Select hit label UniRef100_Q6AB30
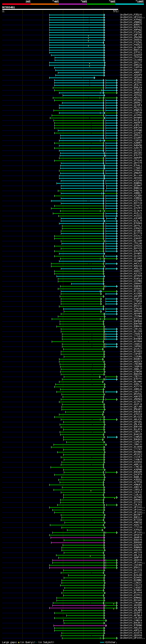The height and width of the screenshot is (644, 146). (131, 537)
